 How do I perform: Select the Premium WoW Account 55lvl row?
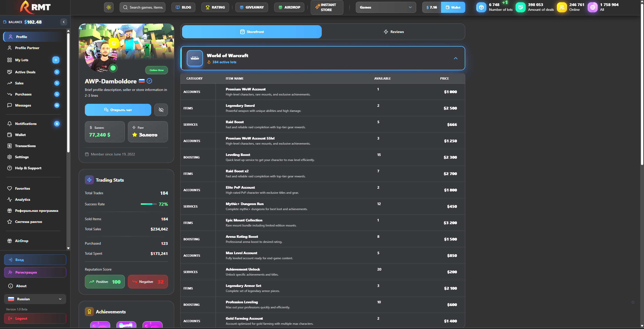coord(323,141)
